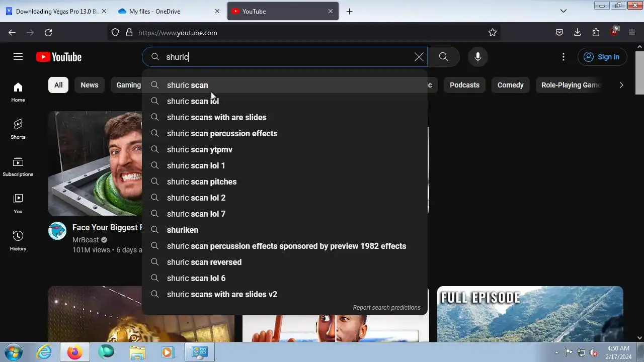This screenshot has width=644, height=362.
Task: Close the OneDrive tab
Action: click(217, 11)
